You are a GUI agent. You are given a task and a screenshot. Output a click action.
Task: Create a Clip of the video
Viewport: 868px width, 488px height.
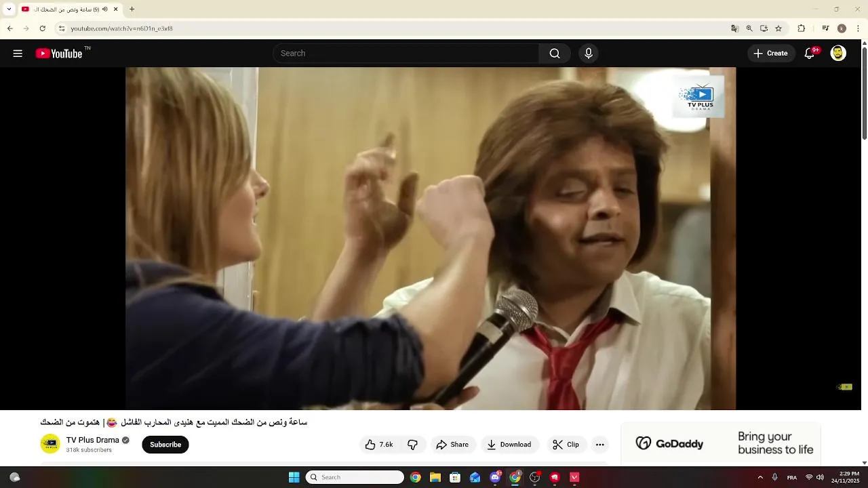click(x=566, y=445)
